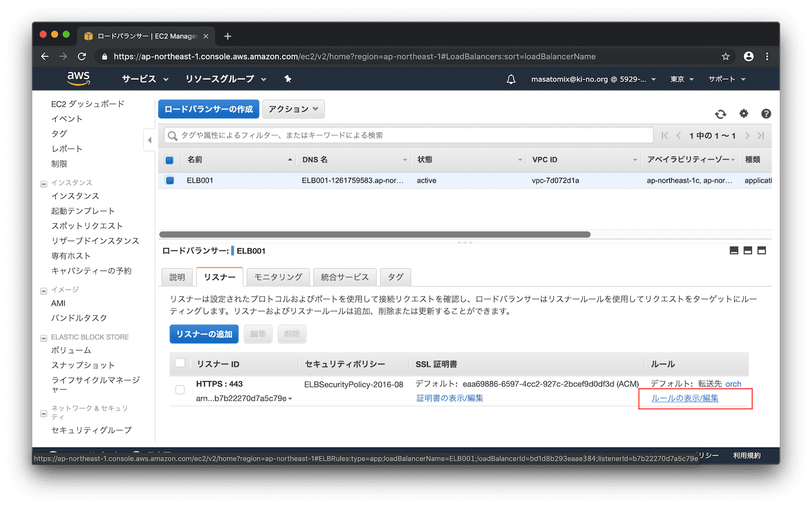Click the site lock icon in address bar
The height and width of the screenshot is (507, 812).
tap(105, 56)
